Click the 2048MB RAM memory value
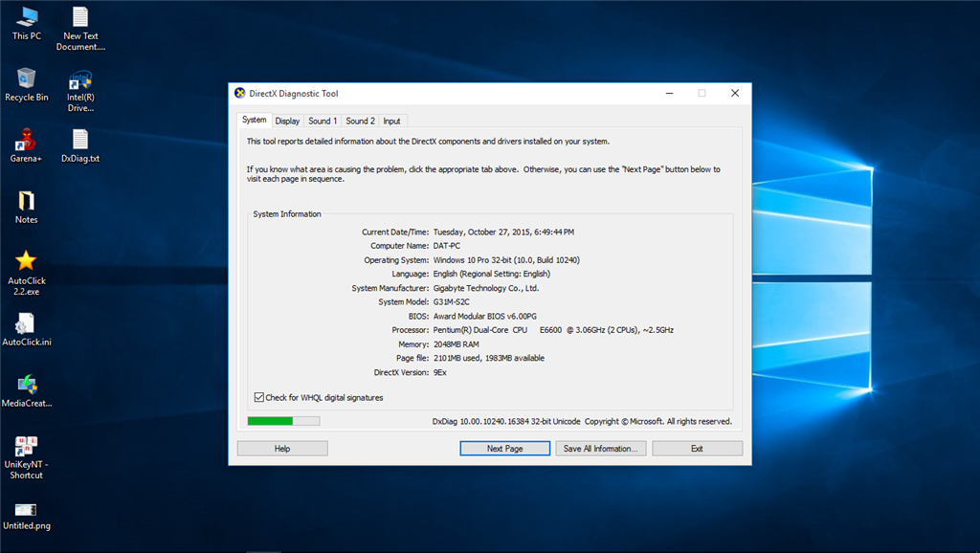The width and height of the screenshot is (980, 553). (457, 344)
